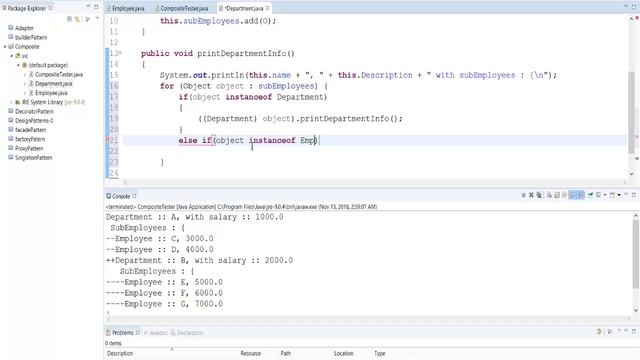Select the DecoratorPattern project
The height and width of the screenshot is (360, 640).
pos(34,111)
